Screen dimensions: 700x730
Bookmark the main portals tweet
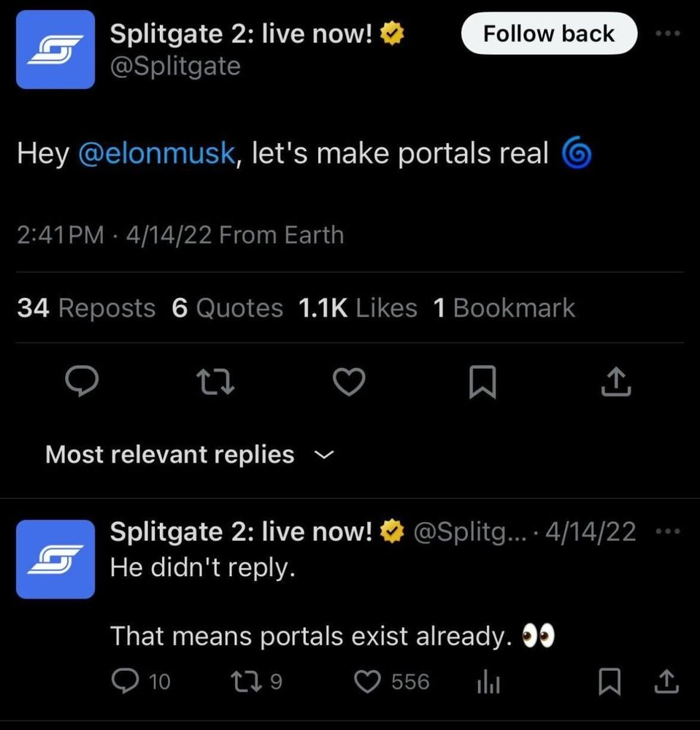[x=482, y=383]
